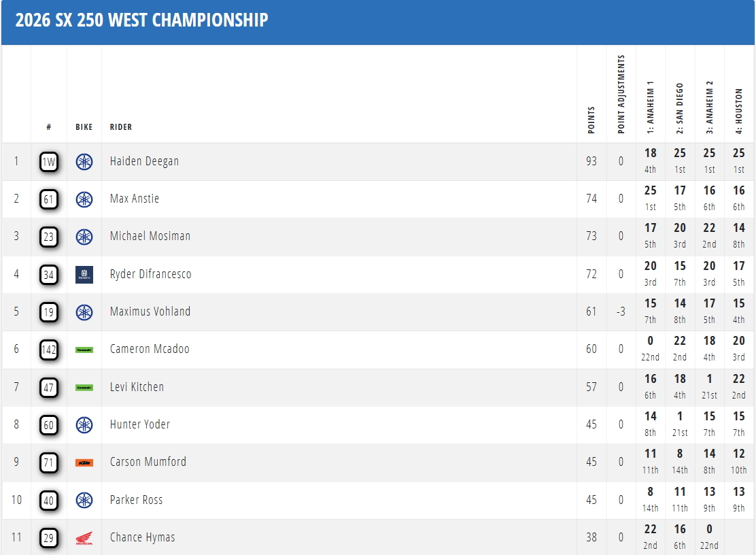756x555 pixels.
Task: Click Levi Kitchen's Kawasaki logo
Action: tap(84, 387)
